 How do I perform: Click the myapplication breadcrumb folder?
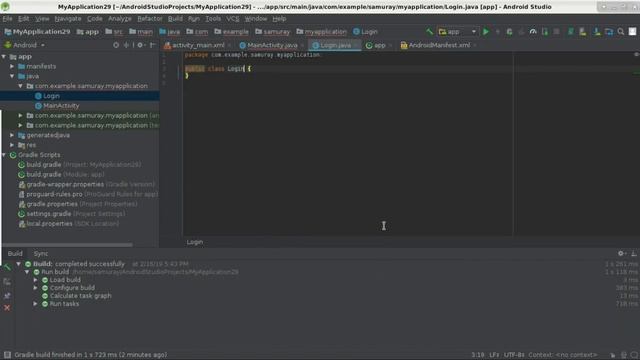(x=322, y=31)
